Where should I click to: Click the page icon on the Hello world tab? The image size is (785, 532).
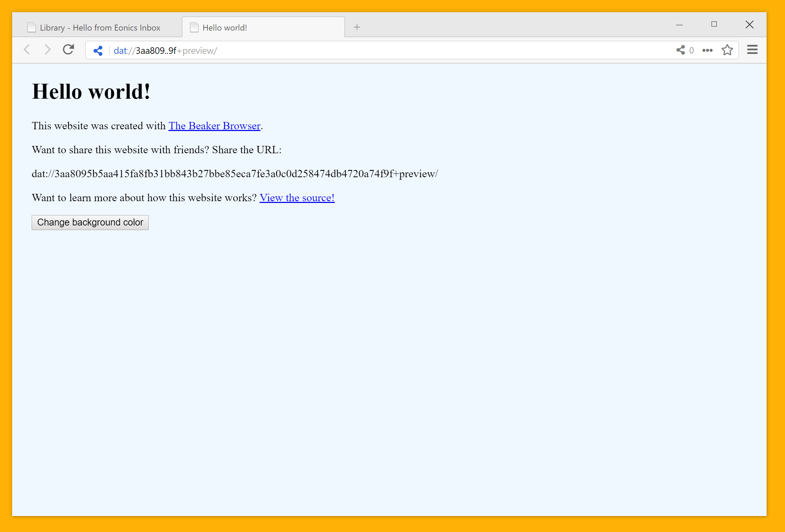(194, 27)
